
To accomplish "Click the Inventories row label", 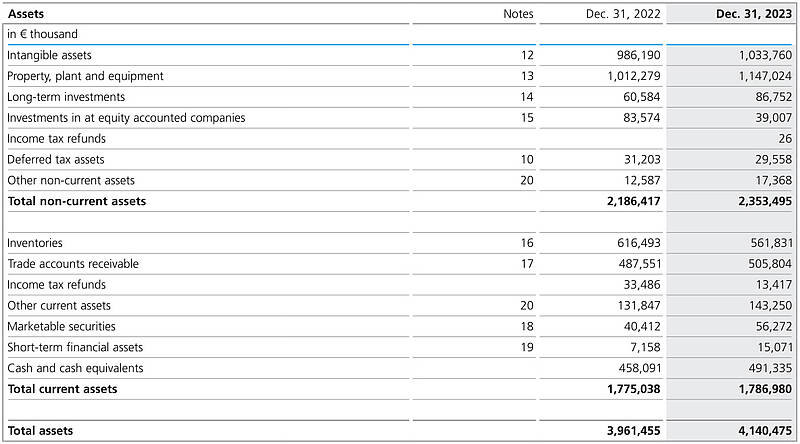I will 34,243.
